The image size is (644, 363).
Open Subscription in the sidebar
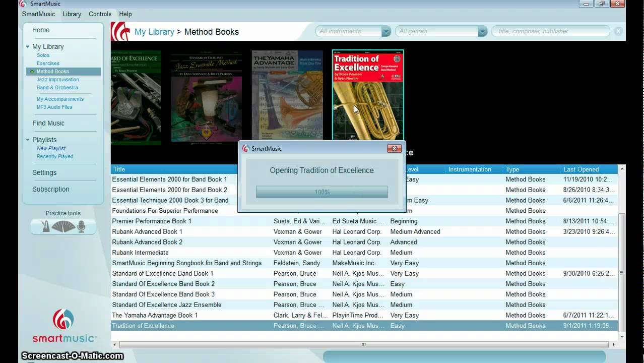click(51, 189)
